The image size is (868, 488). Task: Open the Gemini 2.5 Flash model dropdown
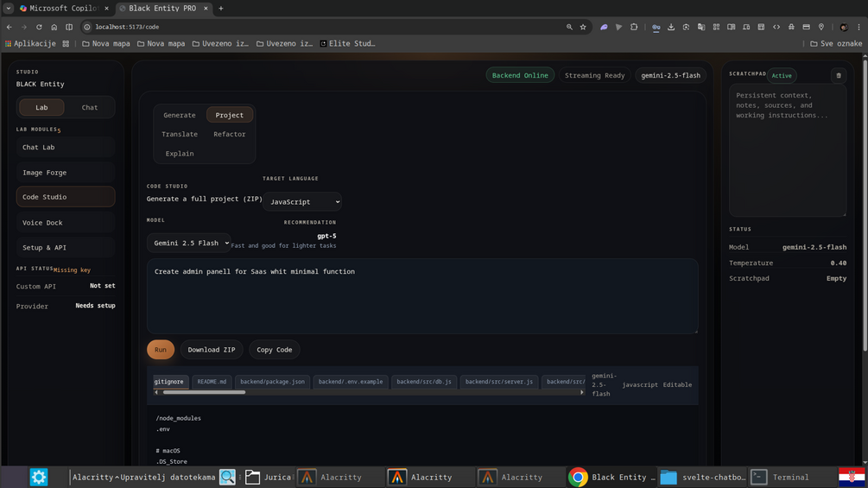[189, 243]
